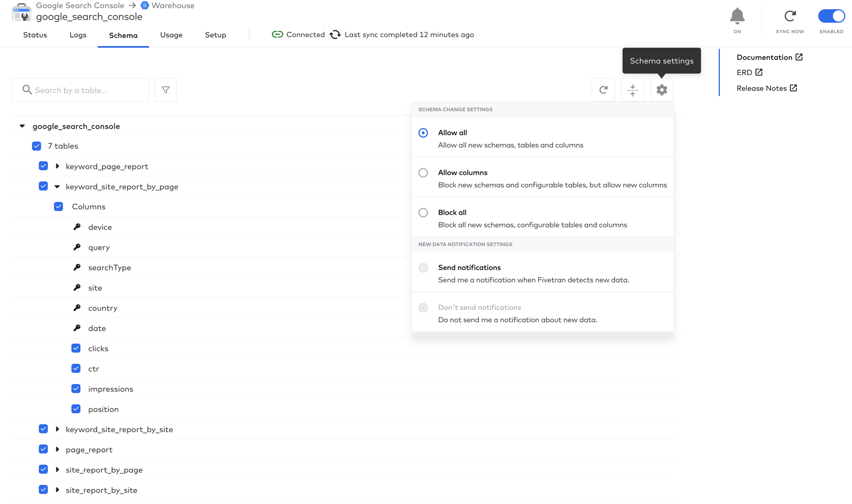Viewport: 852px width, 504px height.
Task: Expand the page_report table
Action: tap(58, 449)
